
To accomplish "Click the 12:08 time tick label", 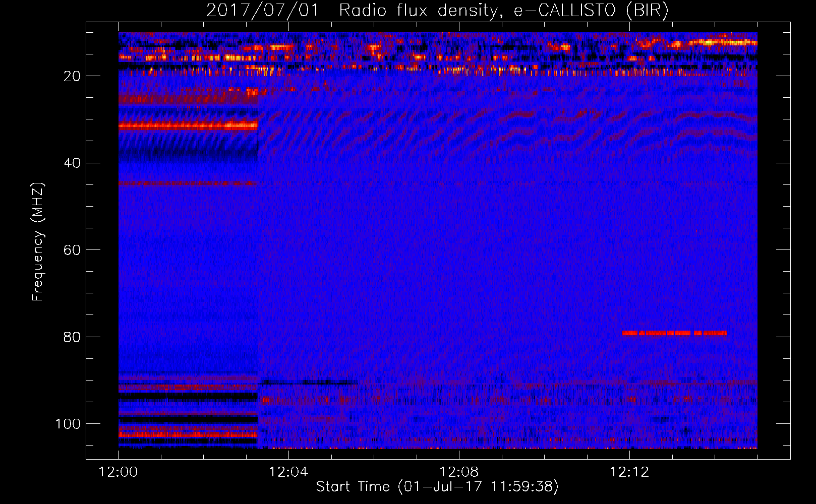I will (x=459, y=472).
